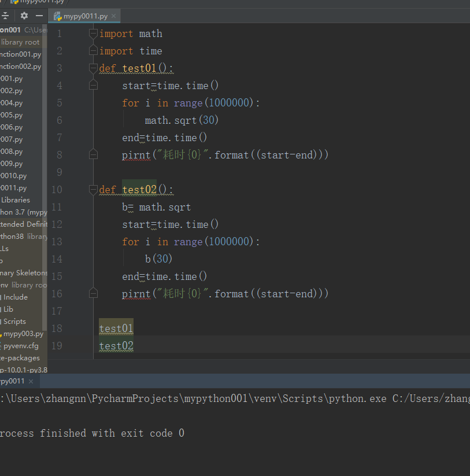This screenshot has width=470, height=476.
Task: Click line number 9 in gutter
Action: point(60,172)
